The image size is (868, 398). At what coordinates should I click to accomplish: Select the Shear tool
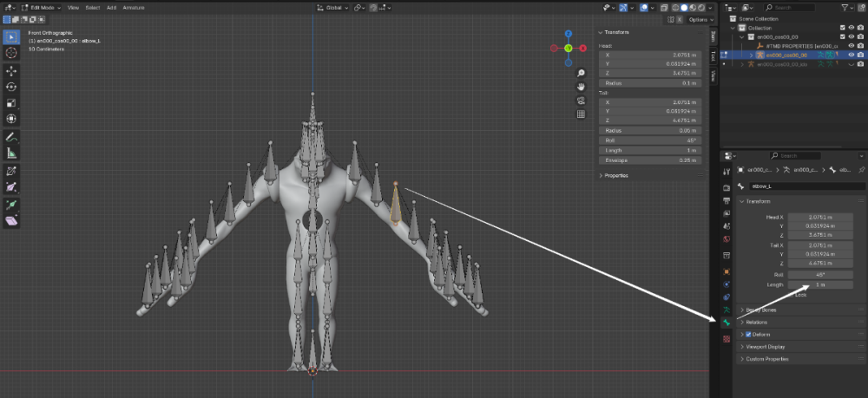pos(11,221)
